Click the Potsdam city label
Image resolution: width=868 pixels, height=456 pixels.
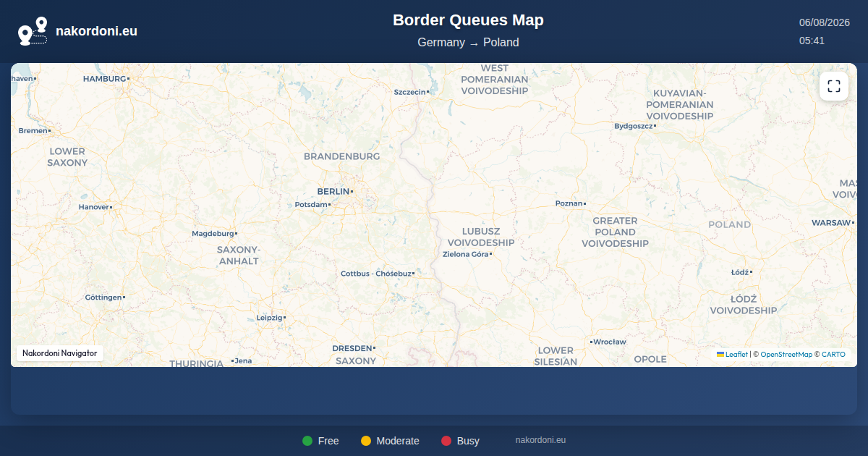point(311,205)
